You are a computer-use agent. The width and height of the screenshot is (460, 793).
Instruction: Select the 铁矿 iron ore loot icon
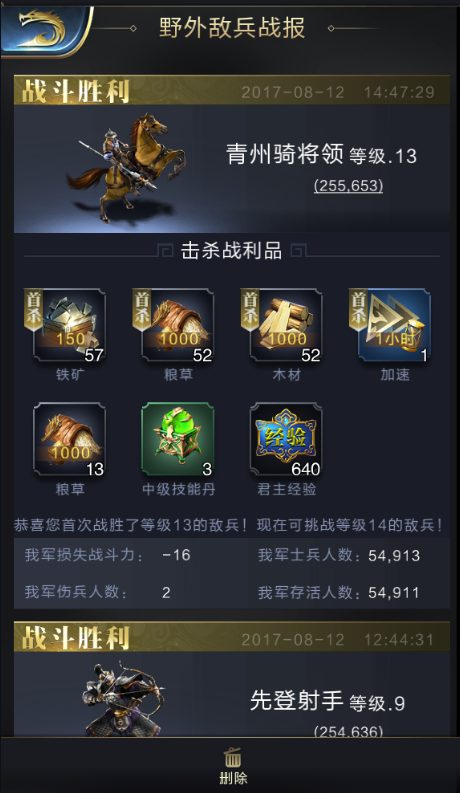tap(69, 325)
